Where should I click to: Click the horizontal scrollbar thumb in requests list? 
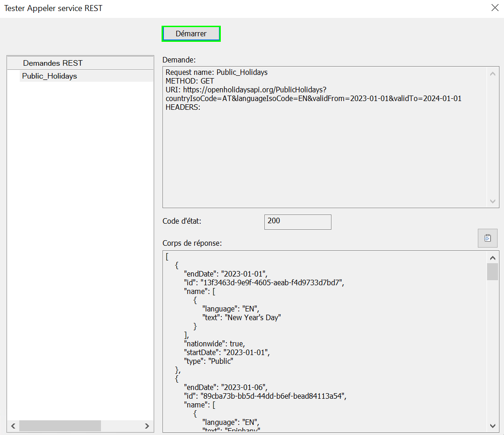(60, 426)
